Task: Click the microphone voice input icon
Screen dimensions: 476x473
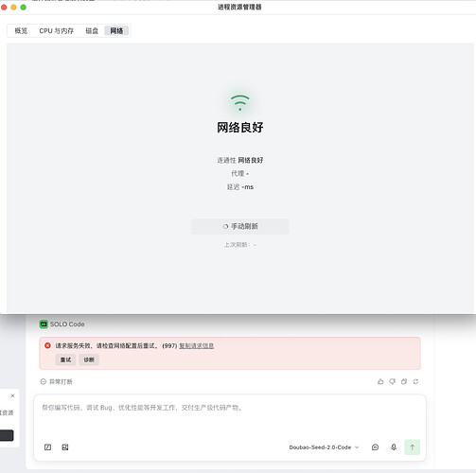Action: [x=394, y=447]
